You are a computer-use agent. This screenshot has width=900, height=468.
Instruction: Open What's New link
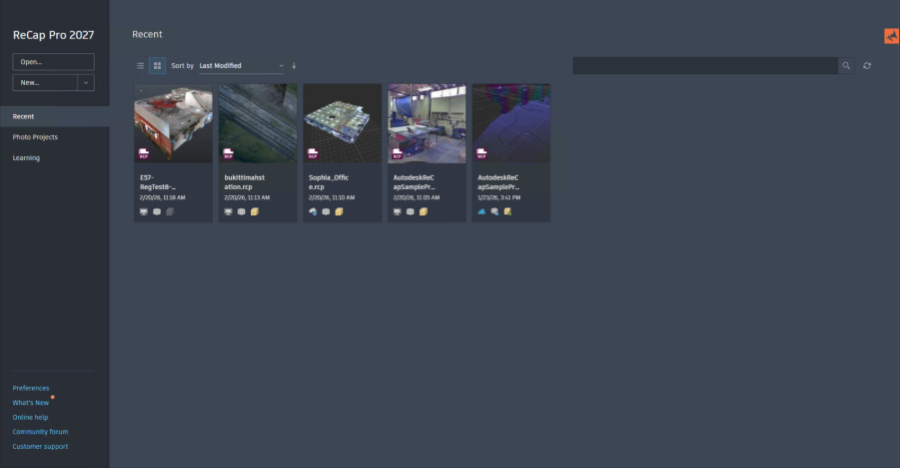[31, 403]
